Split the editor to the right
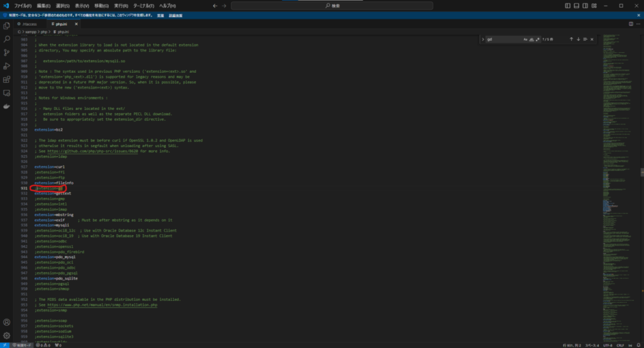The width and height of the screenshot is (644, 348). (x=631, y=24)
